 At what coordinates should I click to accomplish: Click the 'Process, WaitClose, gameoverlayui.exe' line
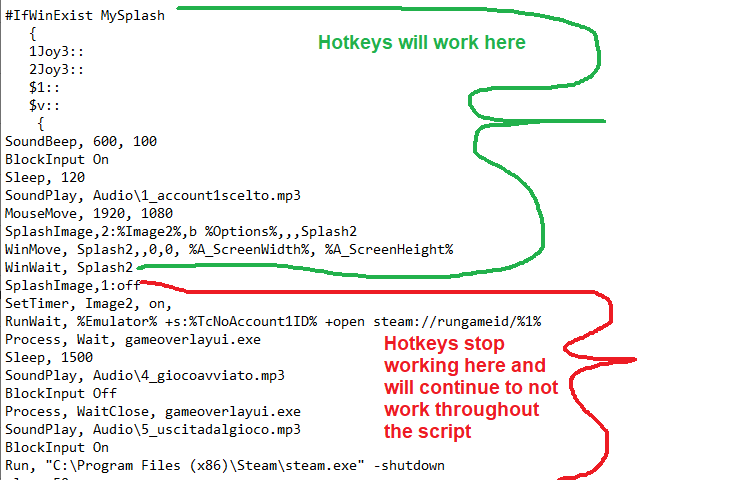pyautogui.click(x=153, y=412)
